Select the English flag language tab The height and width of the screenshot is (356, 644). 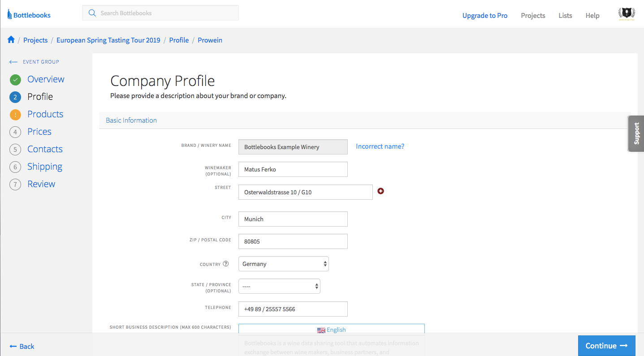tap(332, 330)
